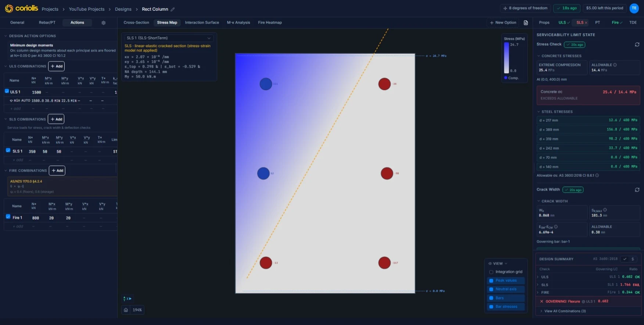The height and width of the screenshot is (325, 644).
Task: Open the Fire Heatmap tab
Action: 270,23
